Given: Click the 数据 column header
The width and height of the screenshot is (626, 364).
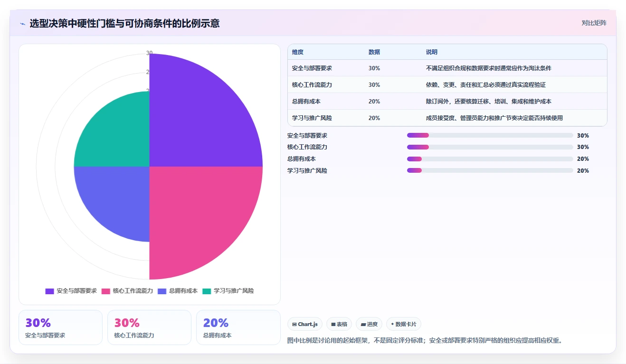Looking at the screenshot, I should pyautogui.click(x=374, y=52).
